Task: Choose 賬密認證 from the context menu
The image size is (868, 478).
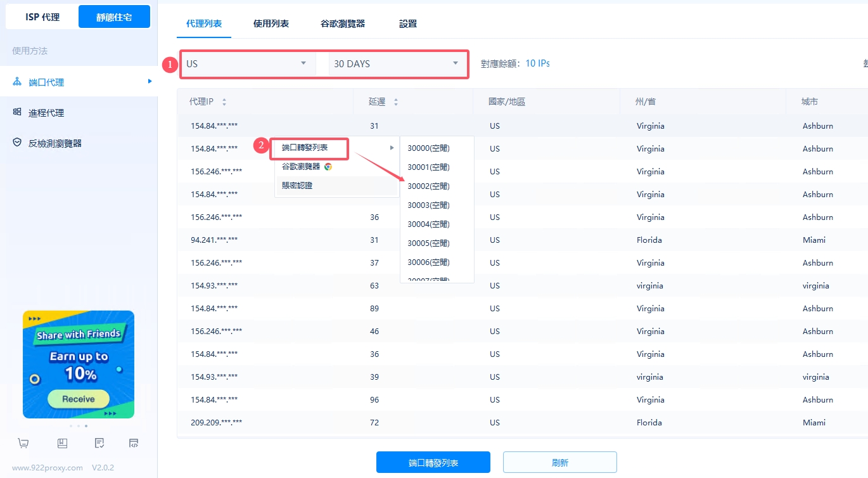Action: pos(297,186)
